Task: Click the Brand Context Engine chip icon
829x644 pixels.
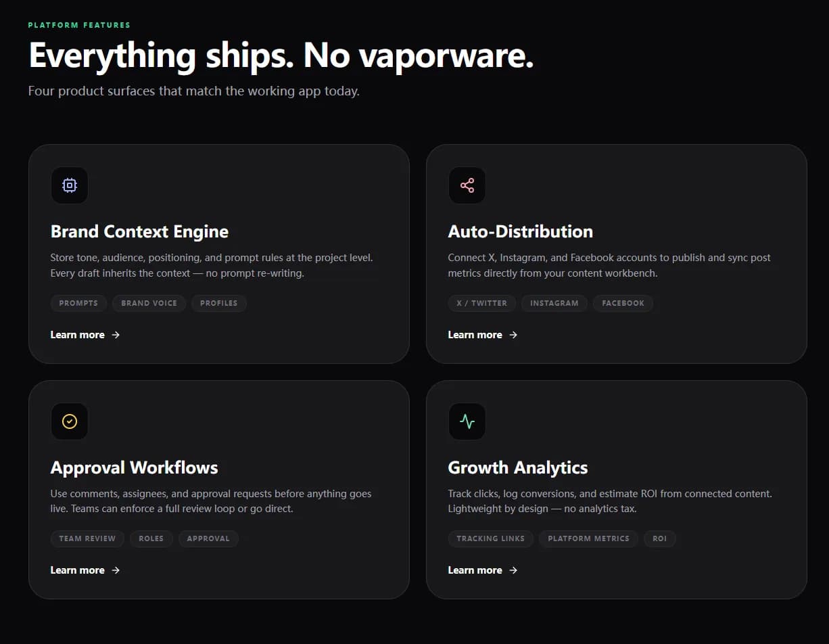Action: (70, 185)
